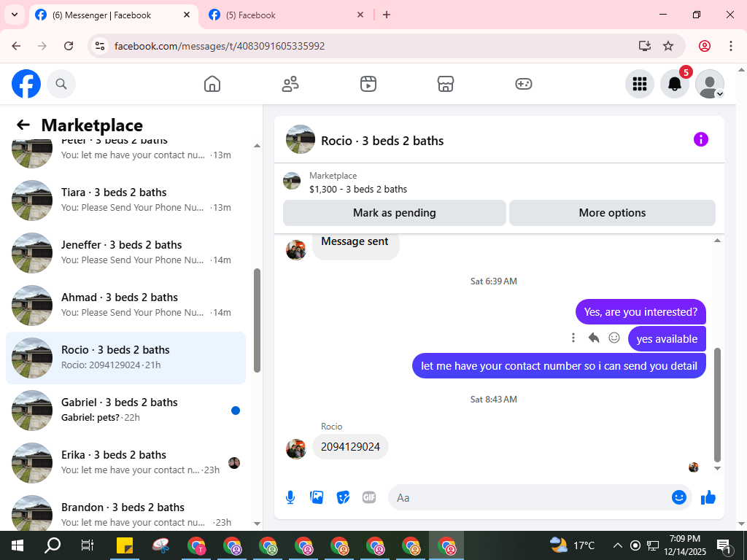
Task: Click 'let me have your contact number' message
Action: (559, 366)
